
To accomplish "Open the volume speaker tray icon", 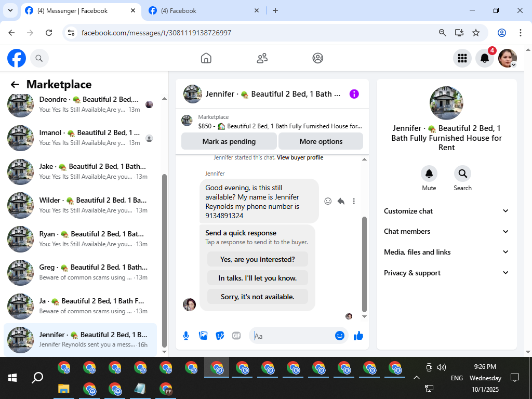I will [x=442, y=367].
